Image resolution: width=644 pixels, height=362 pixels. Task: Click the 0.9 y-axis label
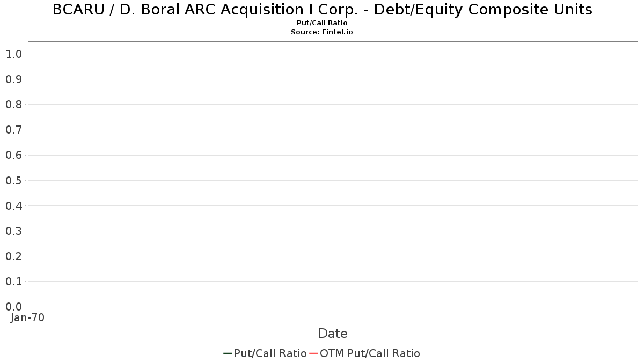13,79
